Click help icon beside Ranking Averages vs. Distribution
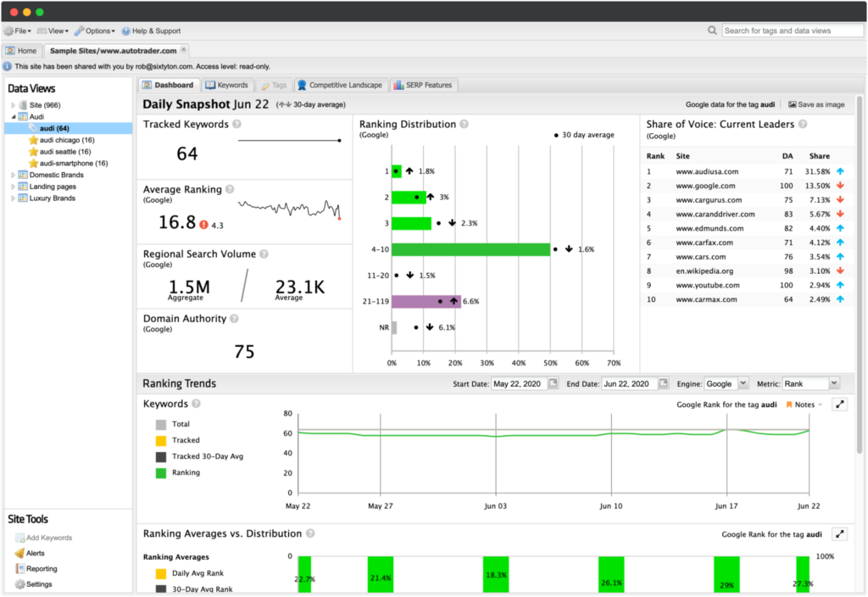Viewport: 868px width, 597px height. 310,533
